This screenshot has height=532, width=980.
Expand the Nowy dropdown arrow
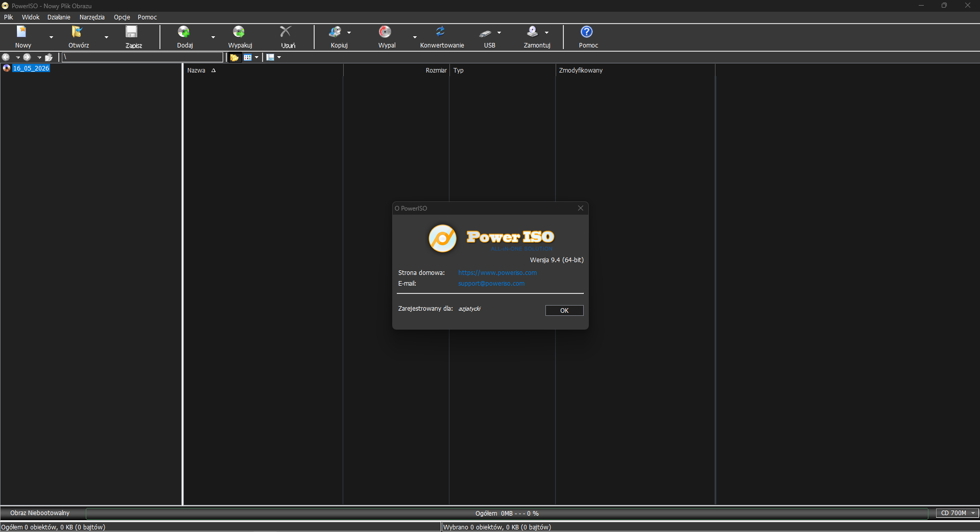pyautogui.click(x=51, y=37)
